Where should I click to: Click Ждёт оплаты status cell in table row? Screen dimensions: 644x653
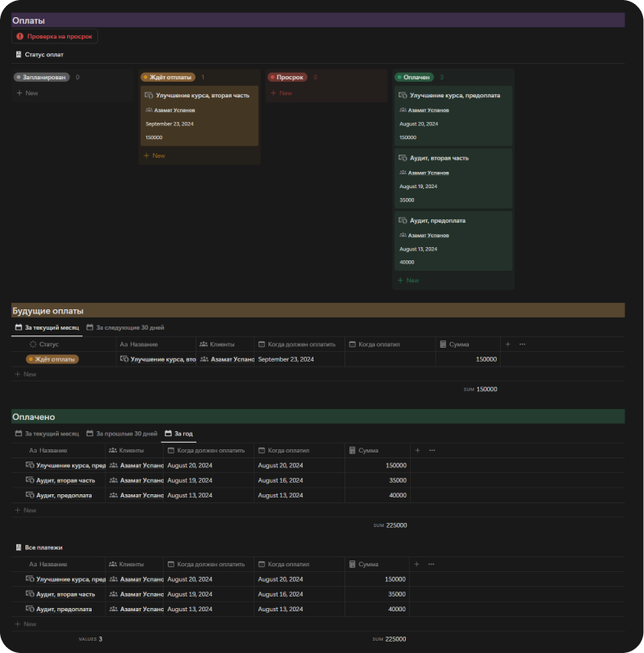click(52, 359)
